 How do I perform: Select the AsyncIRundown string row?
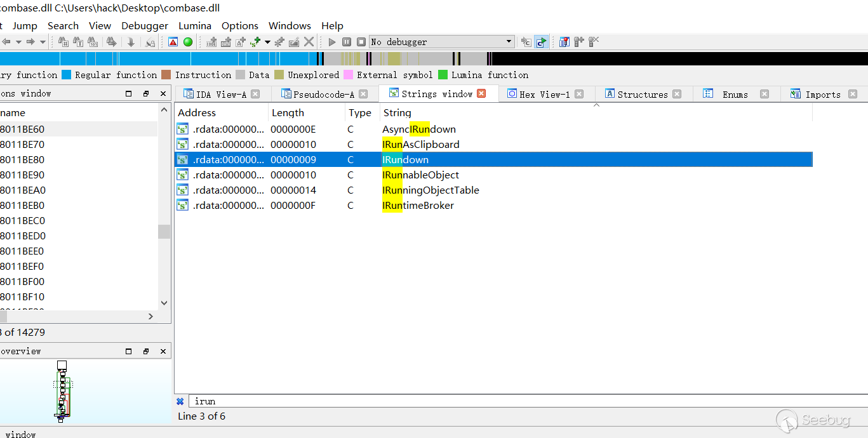pos(493,129)
